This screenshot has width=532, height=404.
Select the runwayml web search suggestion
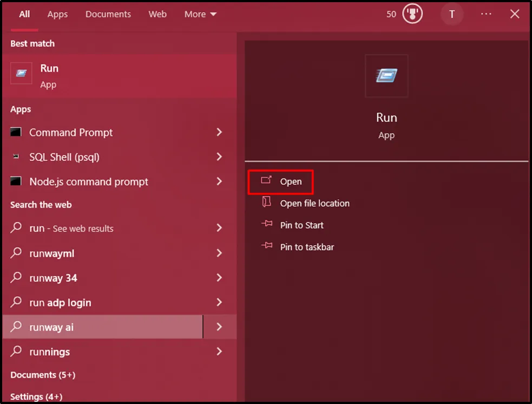(52, 253)
